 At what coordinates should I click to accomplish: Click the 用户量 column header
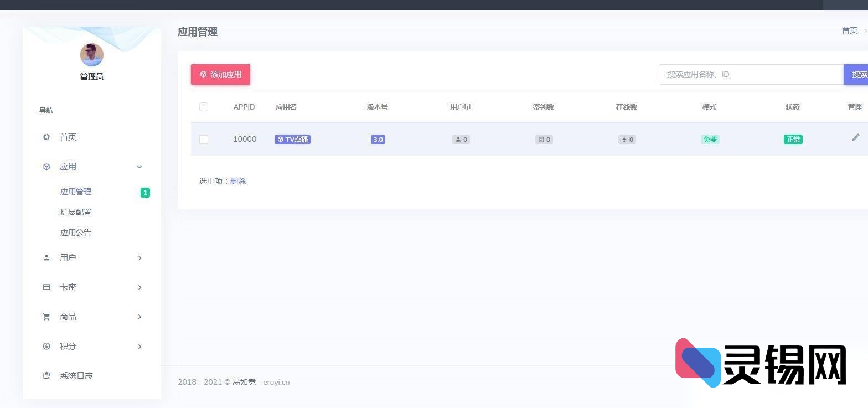pos(461,107)
